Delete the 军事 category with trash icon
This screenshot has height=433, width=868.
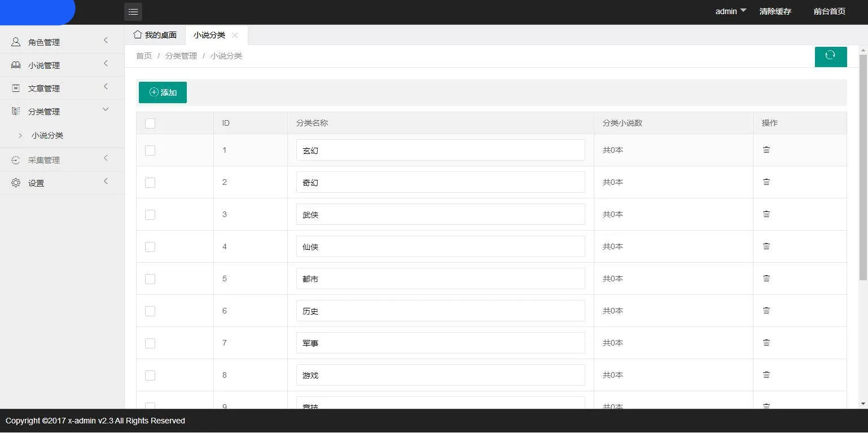(x=766, y=342)
